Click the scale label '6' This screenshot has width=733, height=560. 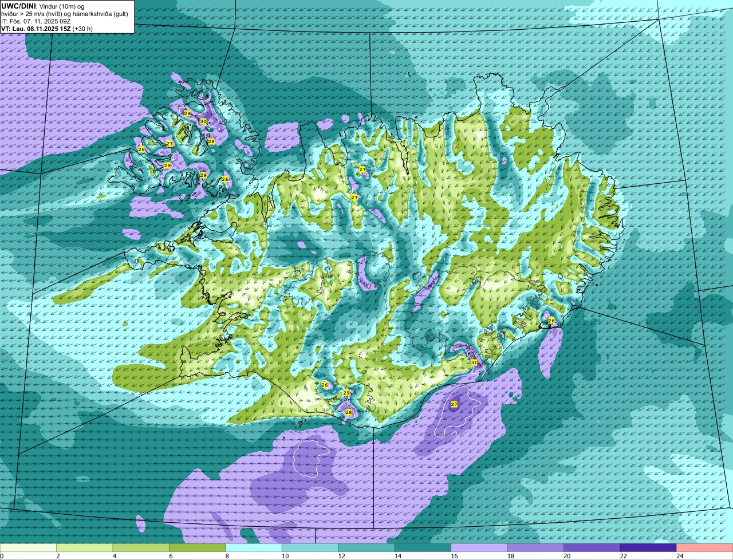click(170, 556)
